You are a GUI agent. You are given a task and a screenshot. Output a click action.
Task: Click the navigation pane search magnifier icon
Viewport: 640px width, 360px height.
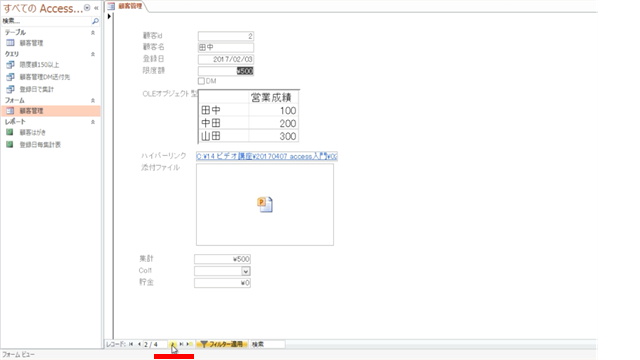pos(95,21)
